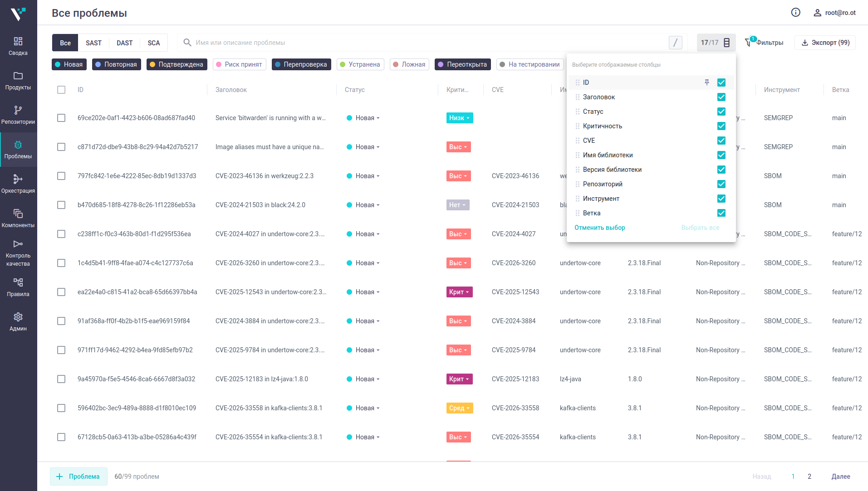Open Фильтры filter icon
The height and width of the screenshot is (491, 868).
tap(748, 43)
